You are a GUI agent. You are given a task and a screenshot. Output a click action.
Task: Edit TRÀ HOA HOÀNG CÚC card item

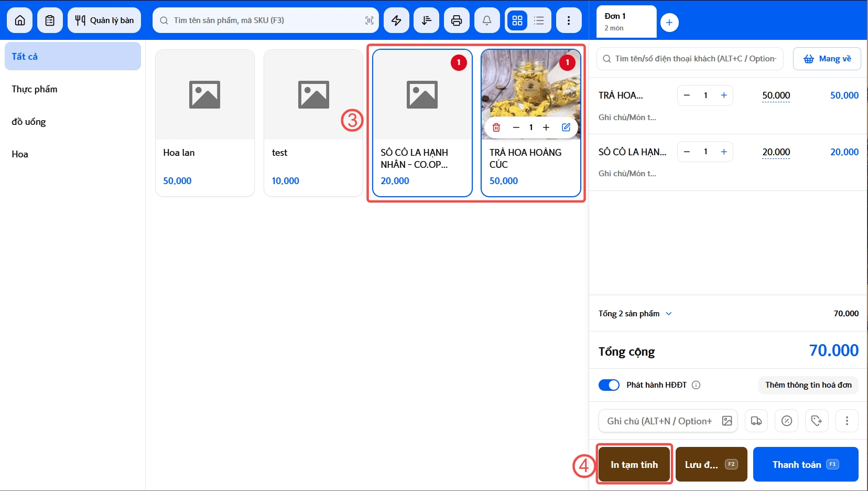click(566, 127)
